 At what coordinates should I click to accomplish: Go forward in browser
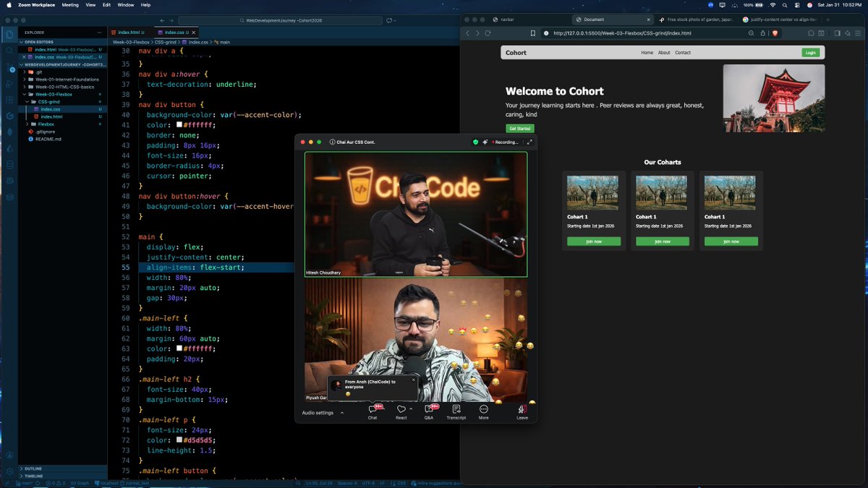point(477,33)
